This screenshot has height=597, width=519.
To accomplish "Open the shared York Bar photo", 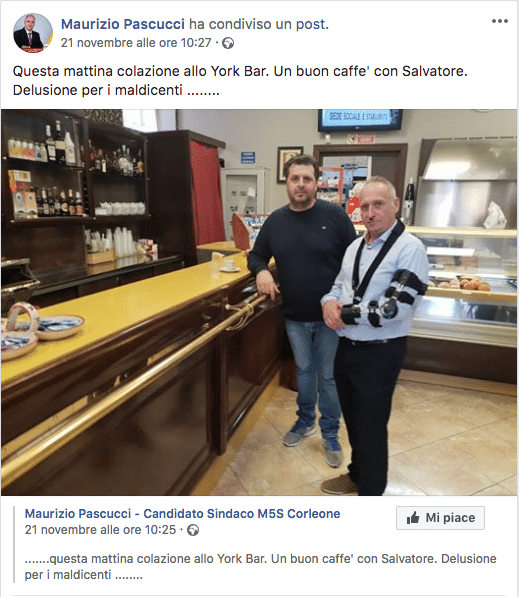I will click(259, 302).
